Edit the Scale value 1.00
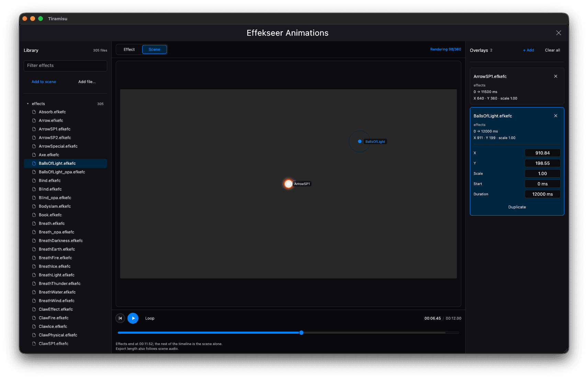The width and height of the screenshot is (588, 379). [x=542, y=174]
